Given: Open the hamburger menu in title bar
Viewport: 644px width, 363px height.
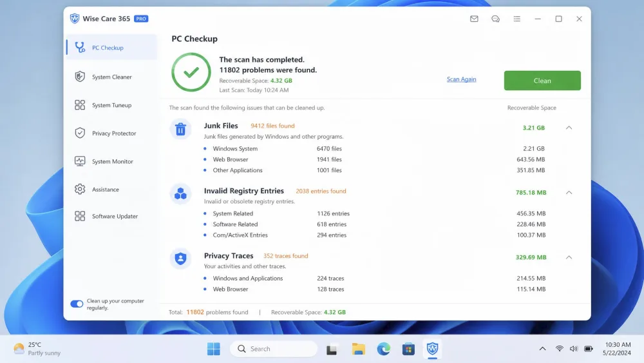Looking at the screenshot, I should tap(516, 19).
